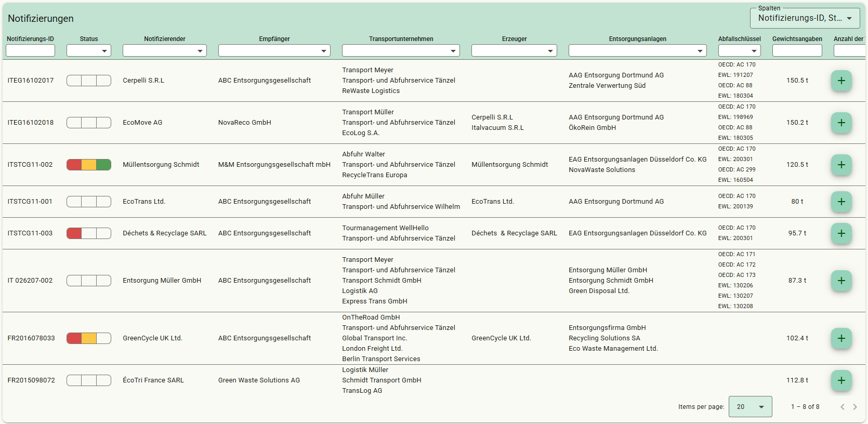
Task: Click transporter Berlin Transport Services
Action: coord(381,359)
